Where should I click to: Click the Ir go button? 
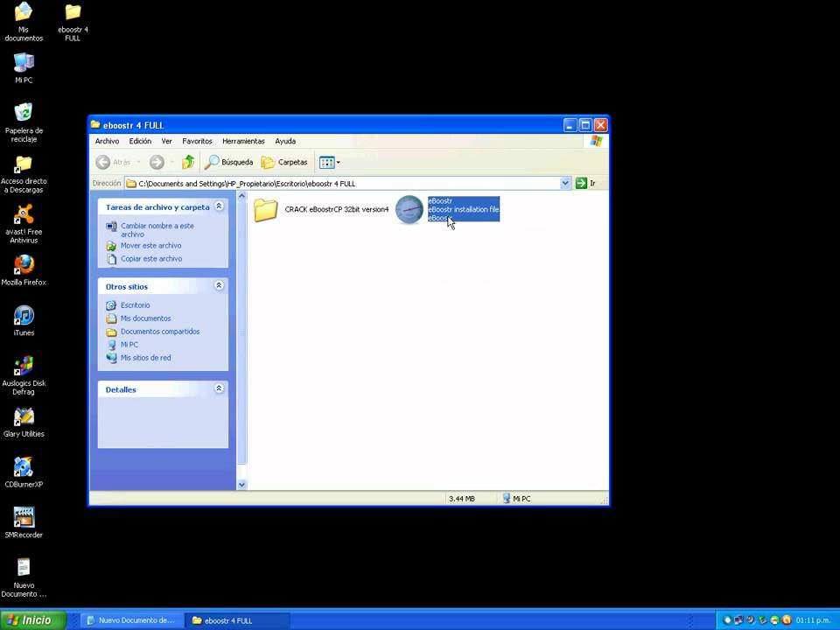[x=585, y=183]
